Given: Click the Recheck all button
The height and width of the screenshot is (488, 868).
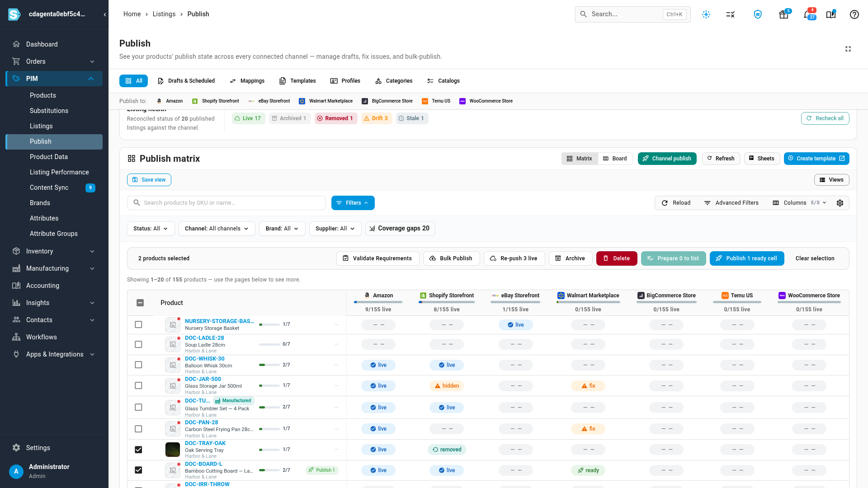Looking at the screenshot, I should click(825, 118).
